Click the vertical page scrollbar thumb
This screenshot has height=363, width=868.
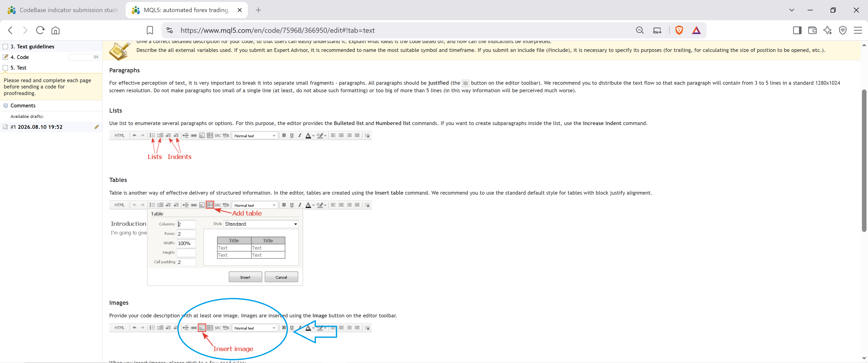864,161
